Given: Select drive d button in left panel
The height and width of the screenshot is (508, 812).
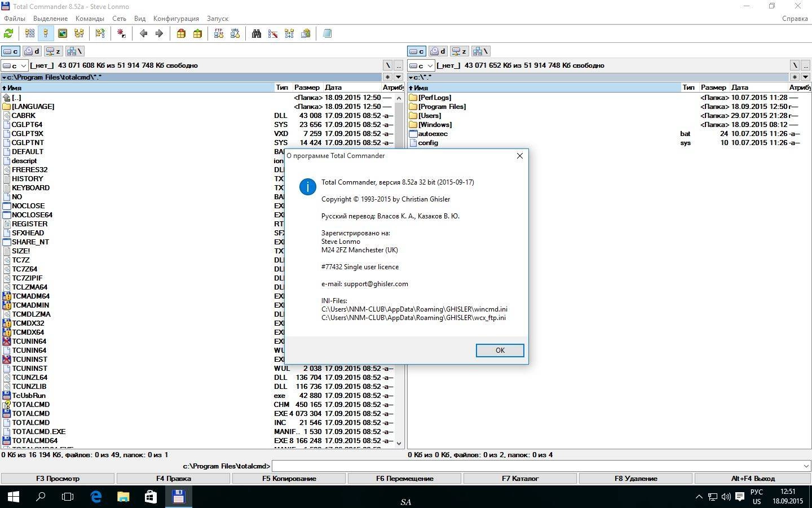Looking at the screenshot, I should coord(32,51).
